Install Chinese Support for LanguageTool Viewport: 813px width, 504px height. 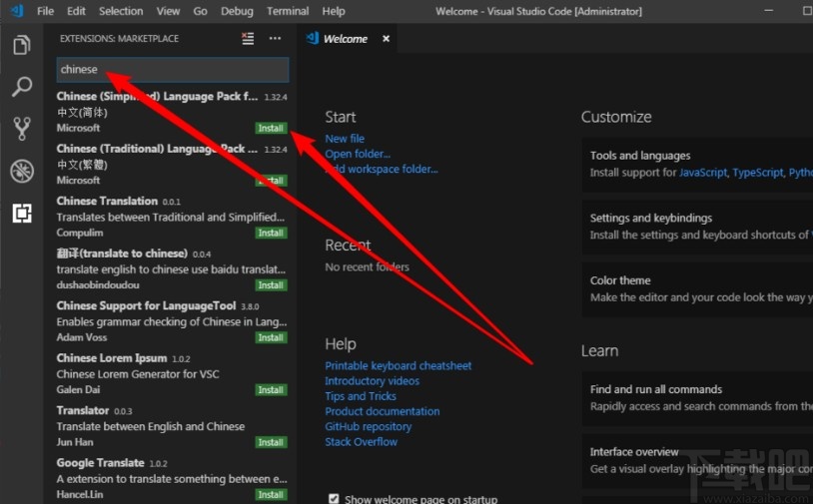tap(271, 337)
